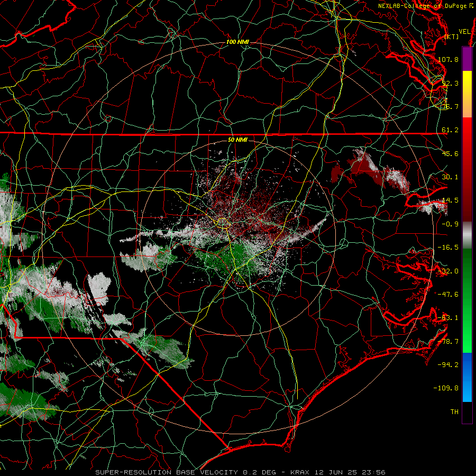Screen dimensions: 476x476
Task: Pick the black TH segment of scale
Action: pos(467,412)
